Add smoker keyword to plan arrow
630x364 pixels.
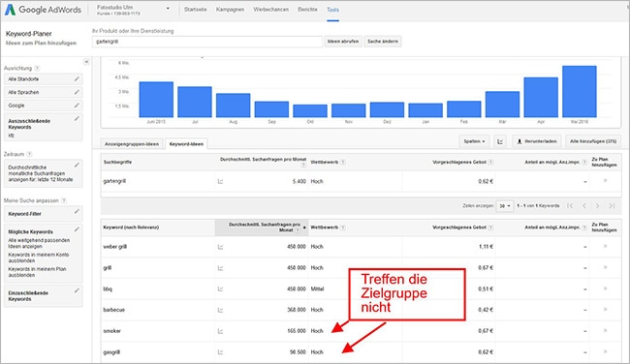(605, 331)
